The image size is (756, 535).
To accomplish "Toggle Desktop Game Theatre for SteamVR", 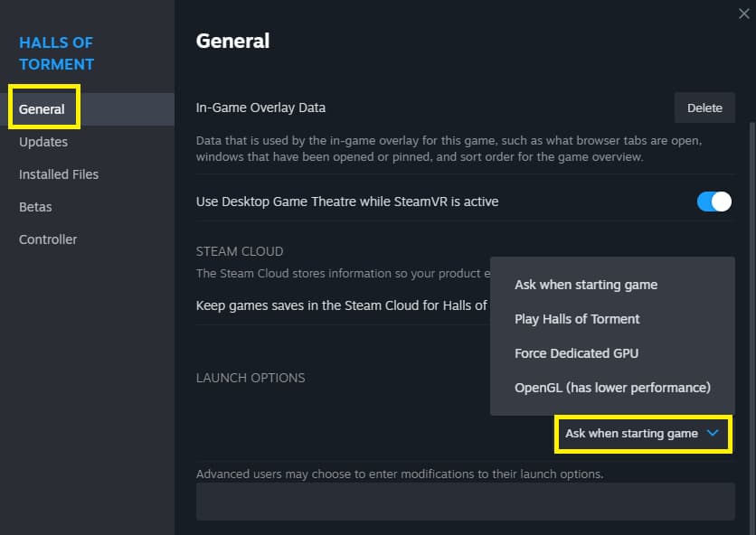I will 713,202.
